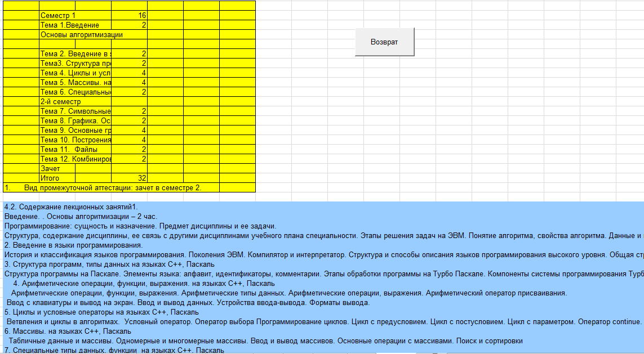The height and width of the screenshot is (354, 644).
Task: Select the 'Тема3. Структура' cell
Action: pyautogui.click(x=75, y=64)
